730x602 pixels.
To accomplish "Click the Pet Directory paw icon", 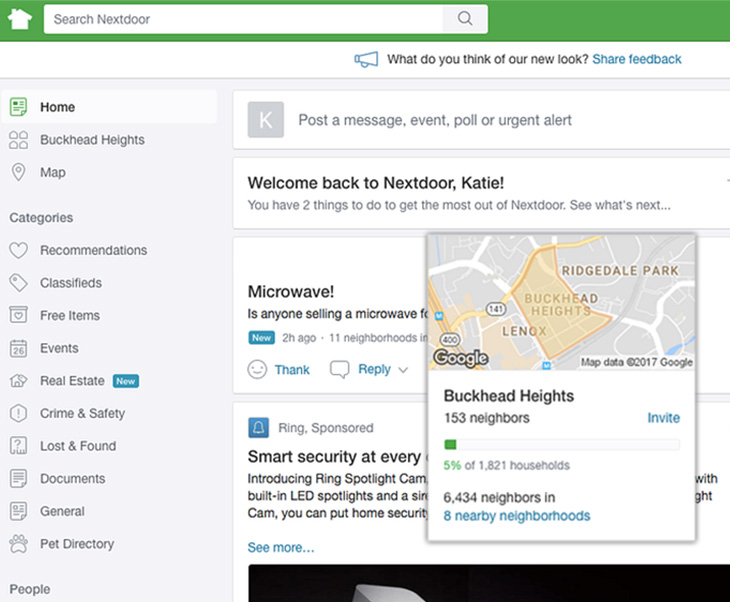I will [19, 544].
